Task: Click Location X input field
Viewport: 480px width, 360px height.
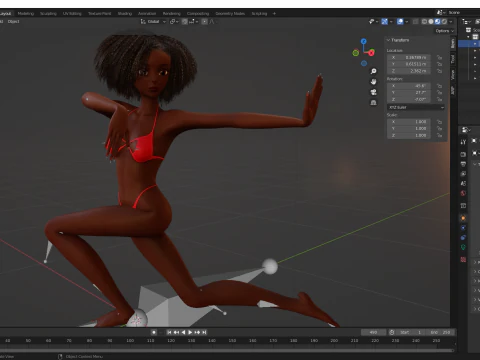Action: pyautogui.click(x=409, y=57)
